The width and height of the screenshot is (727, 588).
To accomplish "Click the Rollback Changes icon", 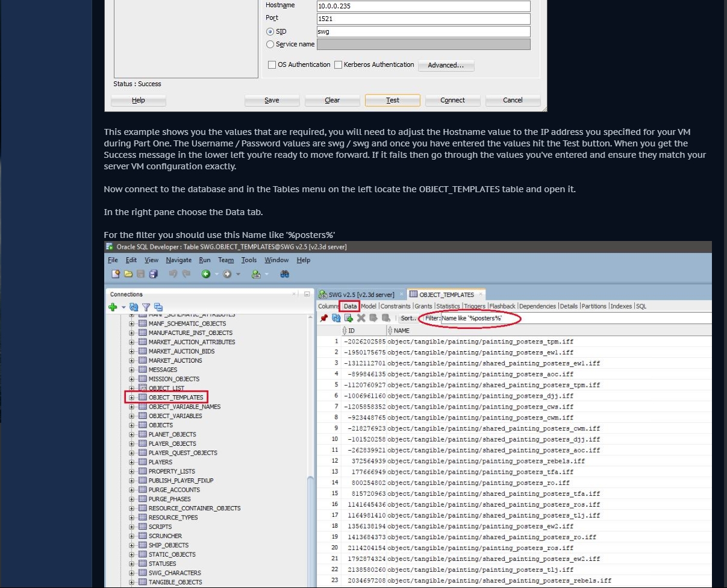I will click(x=386, y=318).
